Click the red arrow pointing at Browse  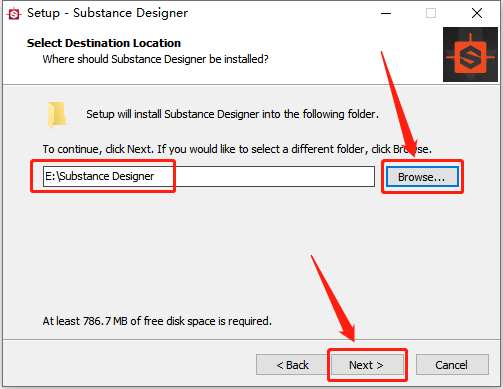(399, 104)
